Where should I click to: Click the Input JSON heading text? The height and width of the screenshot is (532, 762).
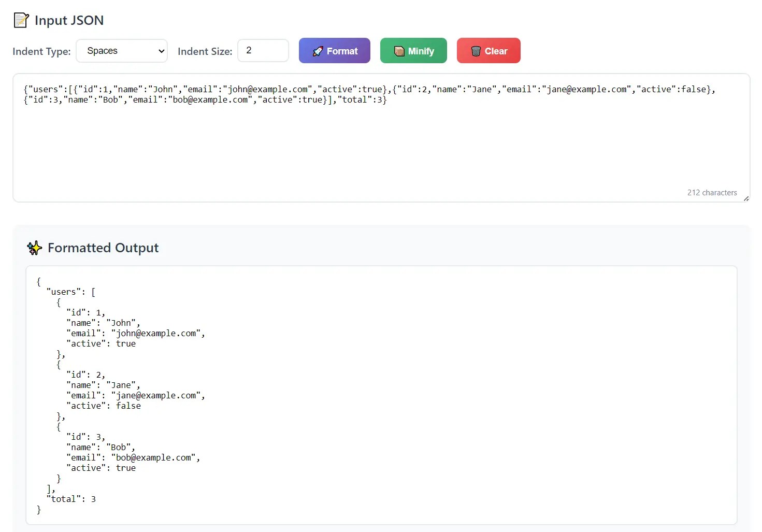69,20
